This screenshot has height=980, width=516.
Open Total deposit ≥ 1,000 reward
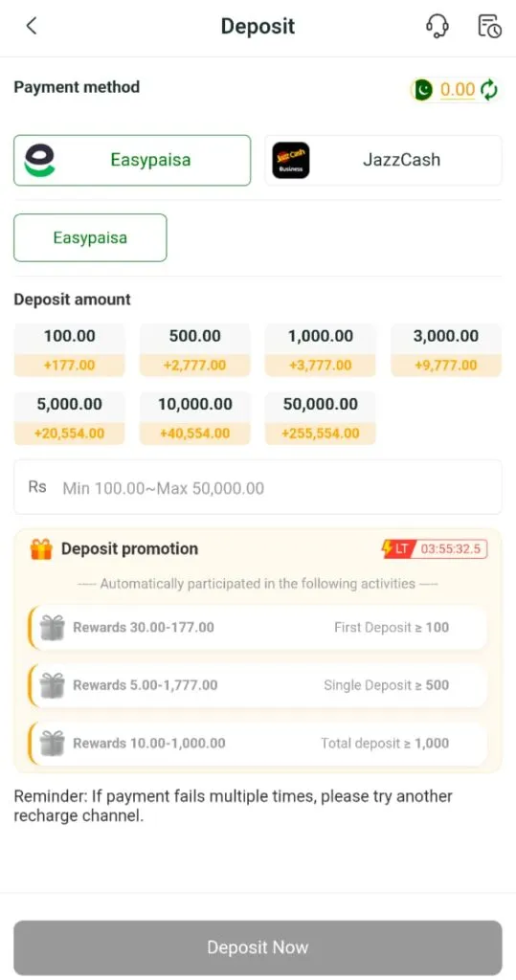258,743
